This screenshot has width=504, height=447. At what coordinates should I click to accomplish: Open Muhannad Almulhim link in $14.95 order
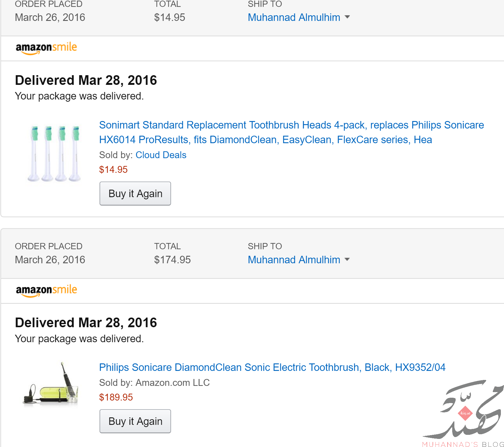pos(294,17)
